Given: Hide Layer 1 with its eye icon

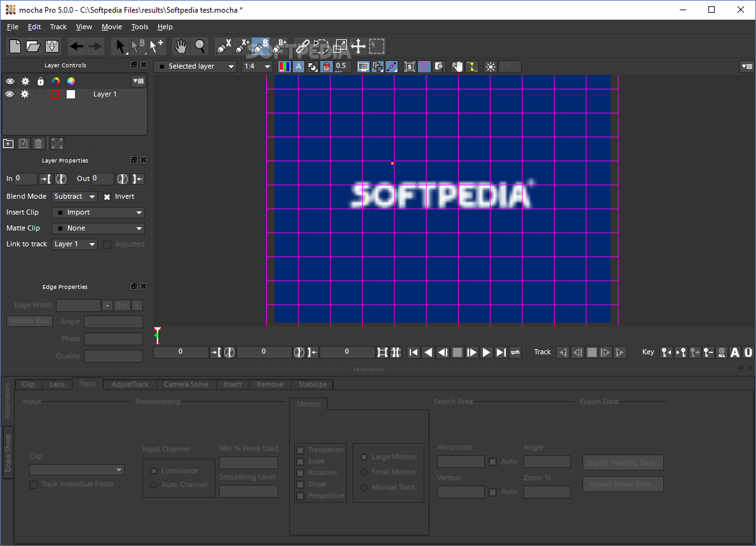Looking at the screenshot, I should coord(10,94).
